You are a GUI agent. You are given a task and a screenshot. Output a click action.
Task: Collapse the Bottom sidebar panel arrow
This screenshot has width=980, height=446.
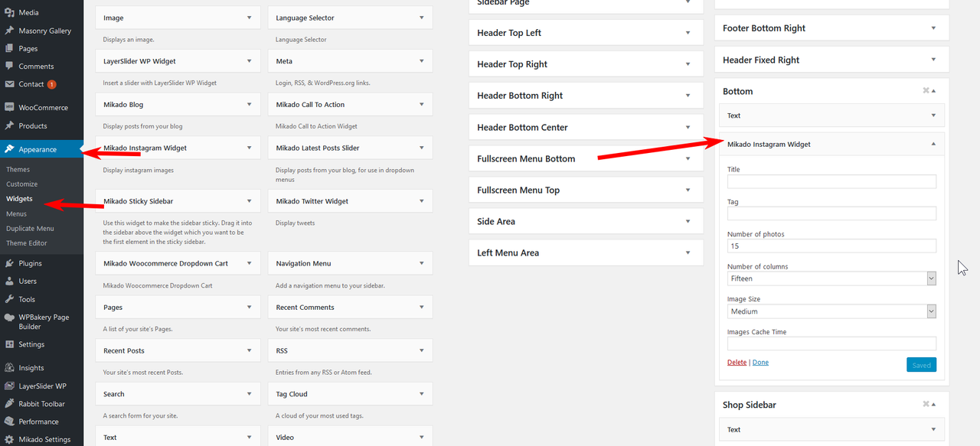pos(933,91)
